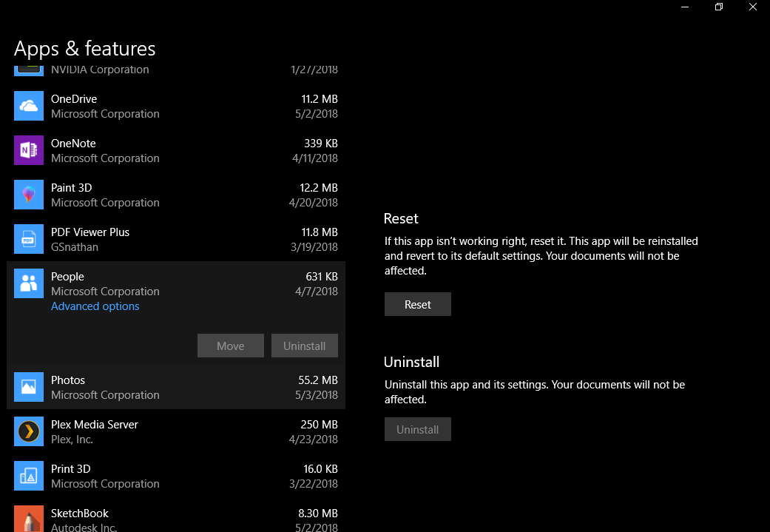This screenshot has width=770, height=532.
Task: Click the Move button for People
Action: 230,346
